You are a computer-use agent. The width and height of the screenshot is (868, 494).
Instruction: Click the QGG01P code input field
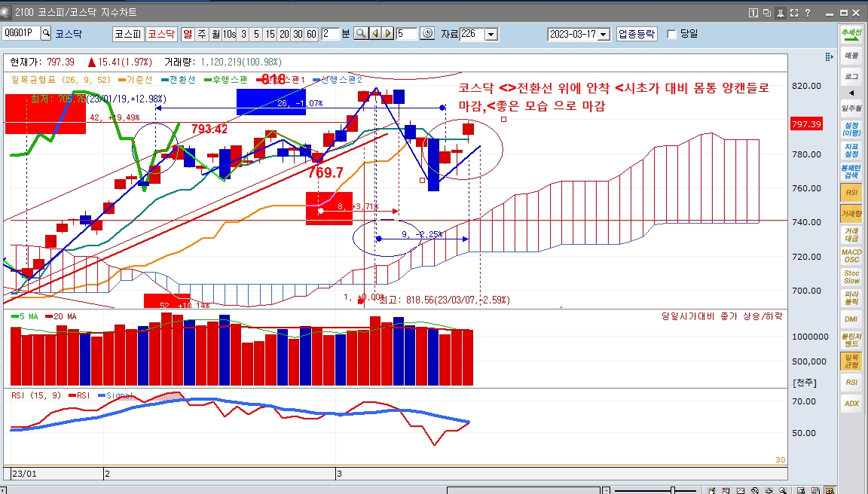pyautogui.click(x=21, y=33)
